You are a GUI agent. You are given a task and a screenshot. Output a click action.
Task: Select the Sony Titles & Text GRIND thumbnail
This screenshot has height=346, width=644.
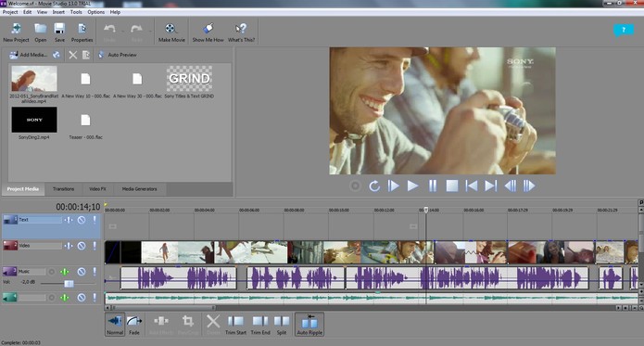189,79
